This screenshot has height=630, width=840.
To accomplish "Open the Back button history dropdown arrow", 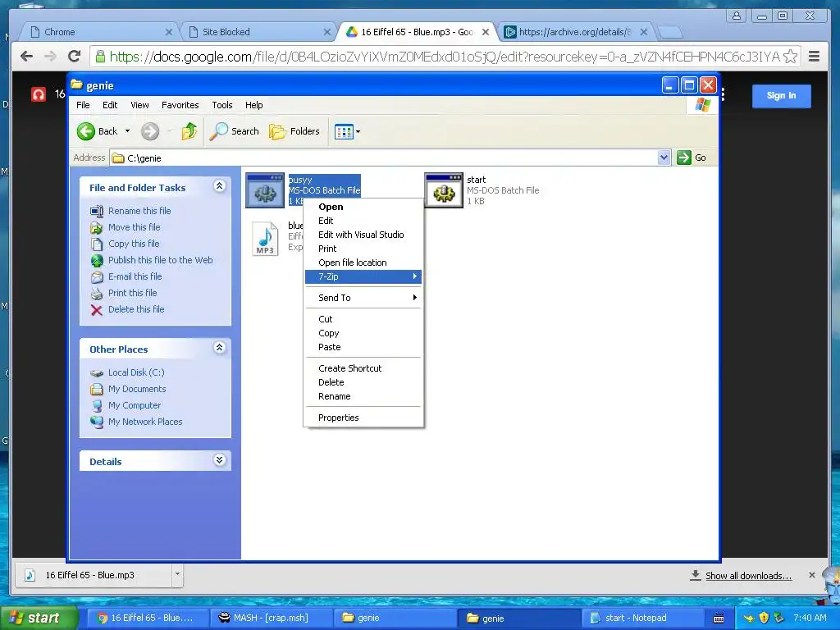I will tap(127, 131).
